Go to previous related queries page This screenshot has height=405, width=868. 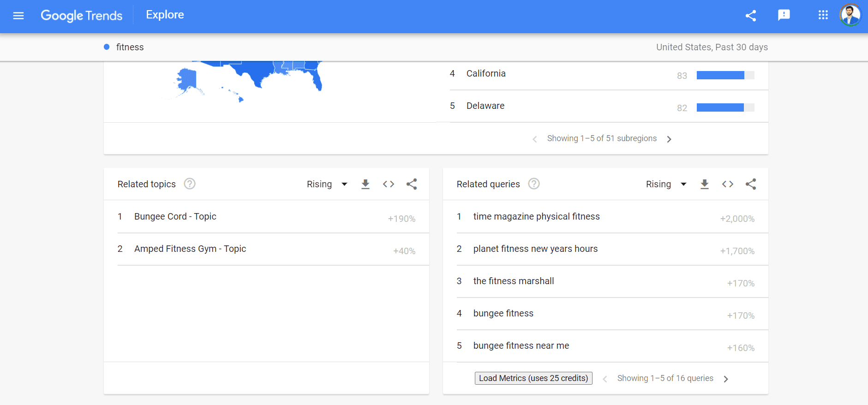point(605,379)
